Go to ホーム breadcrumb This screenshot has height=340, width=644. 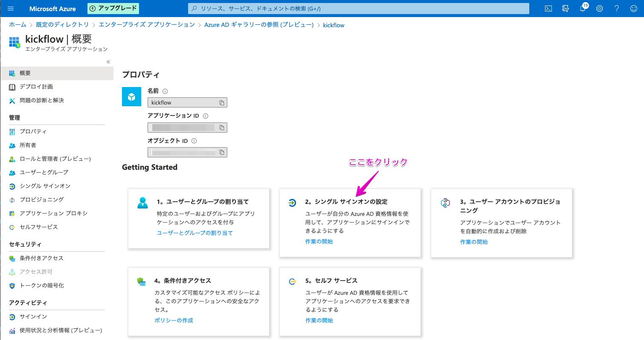click(x=17, y=25)
